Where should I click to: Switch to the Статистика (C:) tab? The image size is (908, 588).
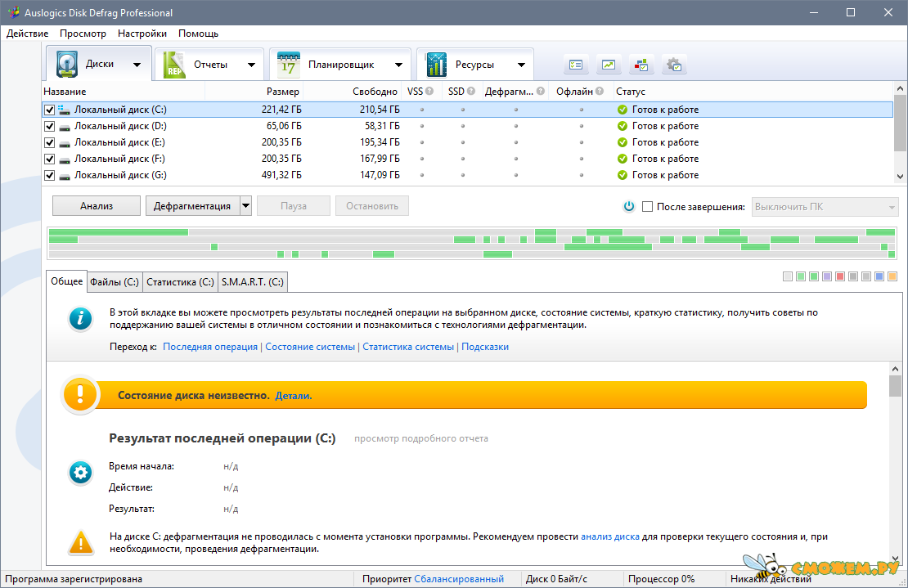pyautogui.click(x=180, y=282)
